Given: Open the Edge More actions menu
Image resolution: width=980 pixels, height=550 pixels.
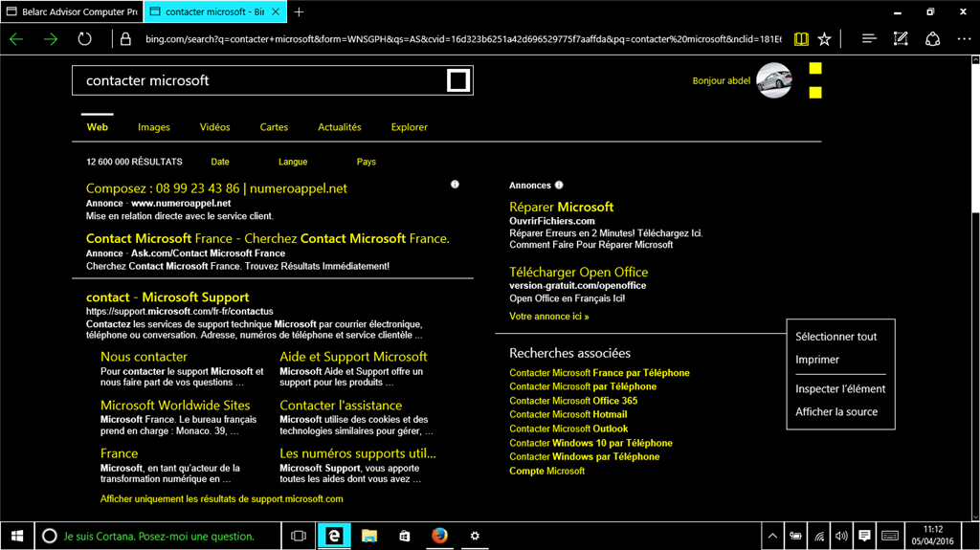Looking at the screenshot, I should click(964, 39).
